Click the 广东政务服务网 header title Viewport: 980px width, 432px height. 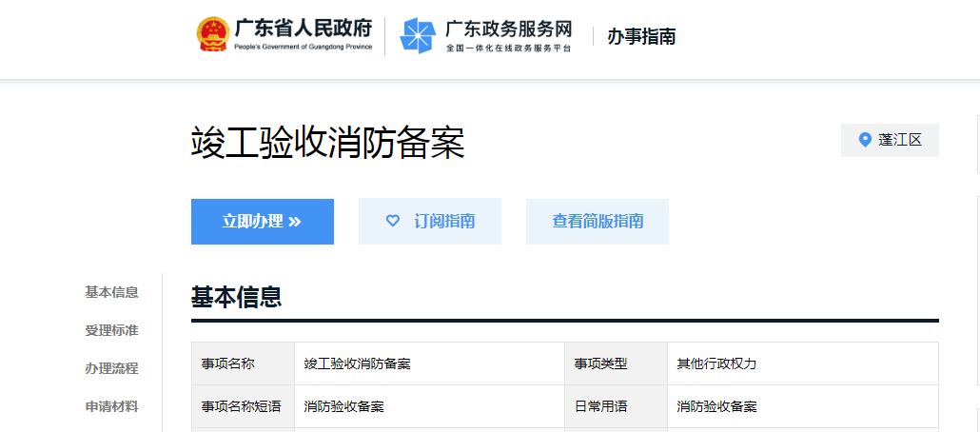508,29
